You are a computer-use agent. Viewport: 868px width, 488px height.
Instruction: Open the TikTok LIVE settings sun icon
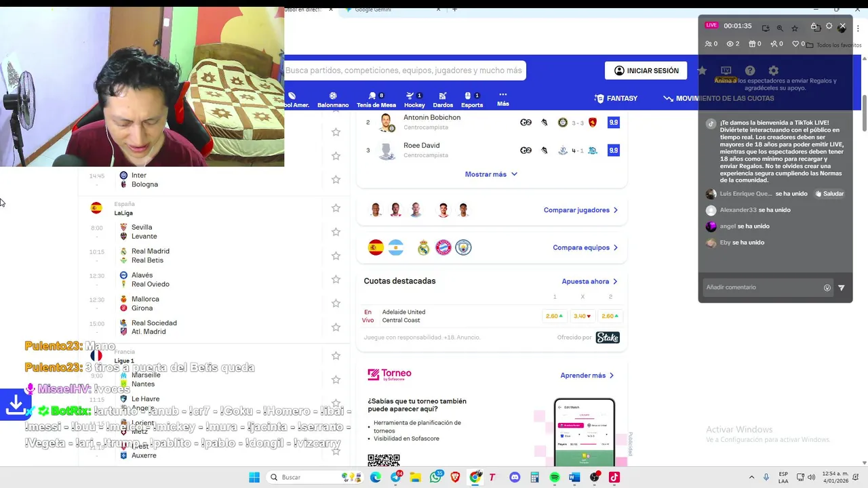tap(829, 26)
